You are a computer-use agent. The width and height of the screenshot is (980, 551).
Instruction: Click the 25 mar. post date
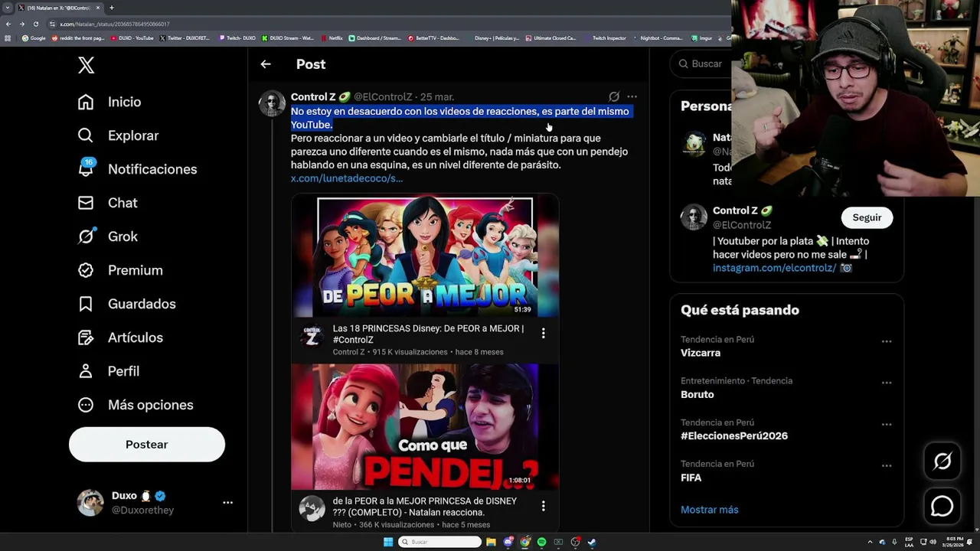(437, 97)
